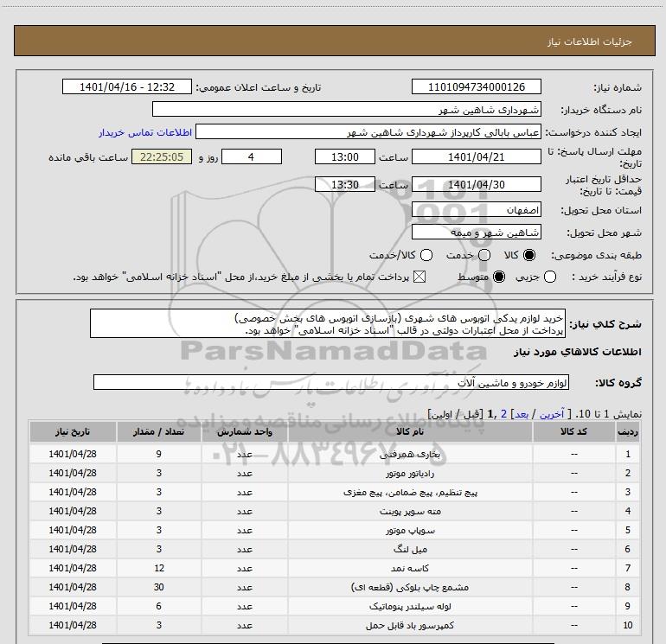
Task: Click the response time field 13:00
Action: (345, 156)
